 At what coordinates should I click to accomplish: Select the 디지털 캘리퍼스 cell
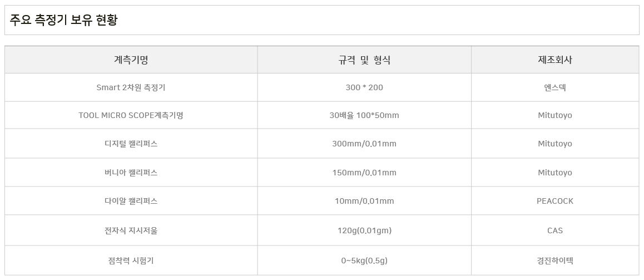point(131,144)
